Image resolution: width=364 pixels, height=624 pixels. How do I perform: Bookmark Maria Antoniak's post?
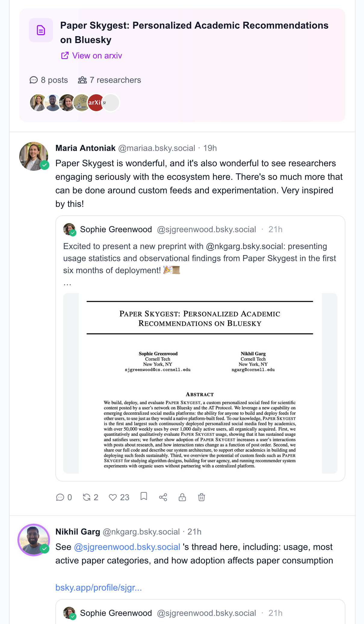click(144, 496)
